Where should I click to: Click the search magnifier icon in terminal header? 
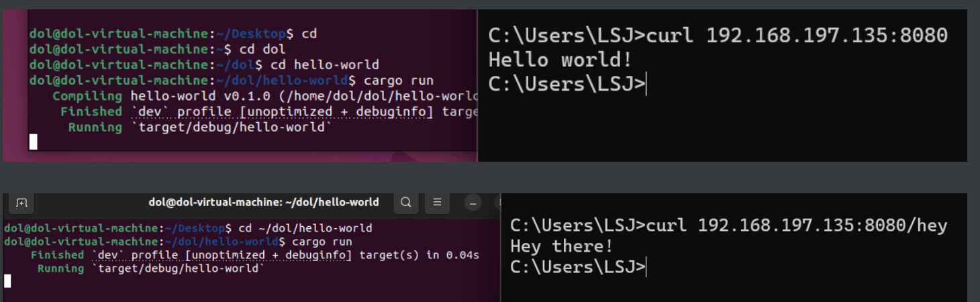406,202
